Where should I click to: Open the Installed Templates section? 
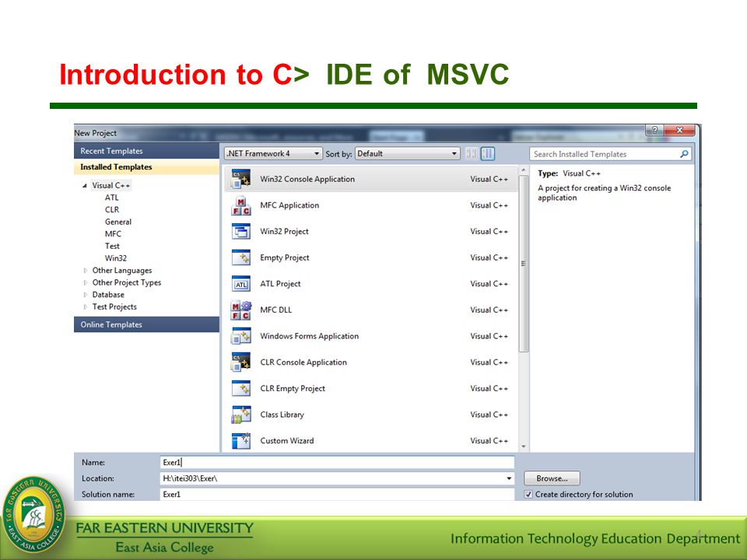point(147,167)
